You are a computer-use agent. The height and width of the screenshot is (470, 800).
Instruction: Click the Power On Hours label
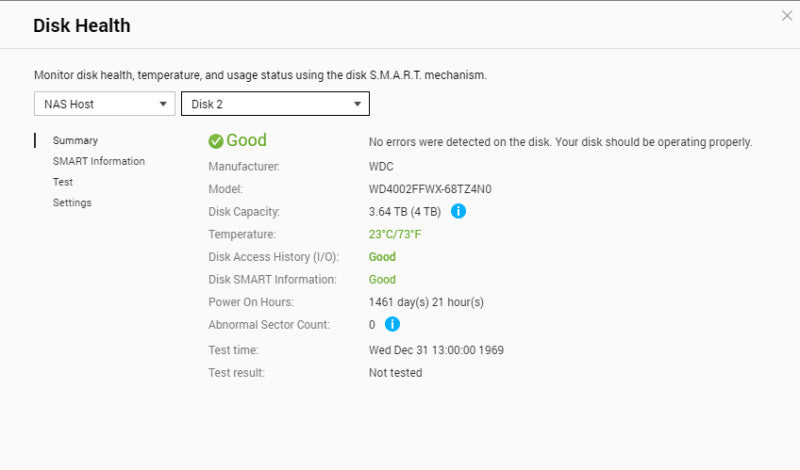(x=251, y=302)
